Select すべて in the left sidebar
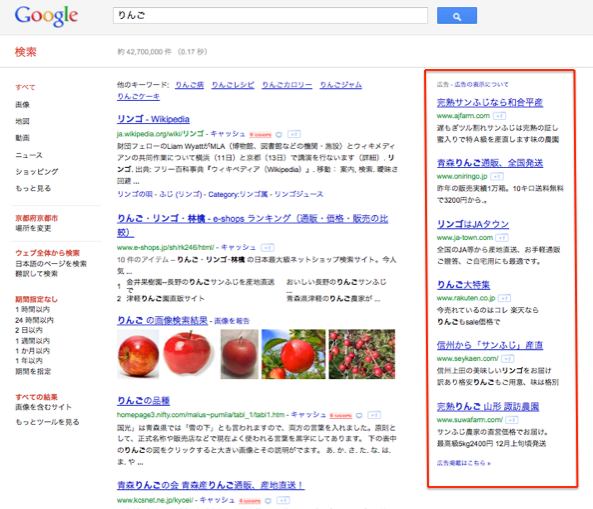The width and height of the screenshot is (593, 509). click(x=25, y=87)
